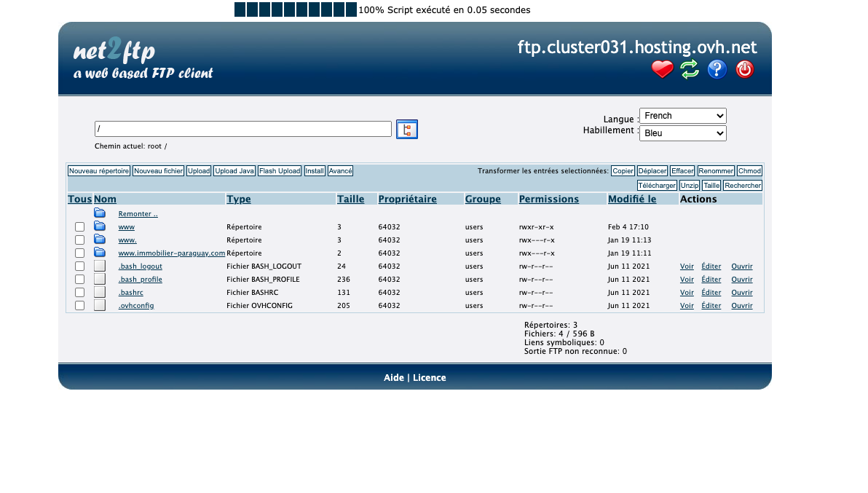
Task: Click Éditer link for .bash_logout
Action: 711,266
